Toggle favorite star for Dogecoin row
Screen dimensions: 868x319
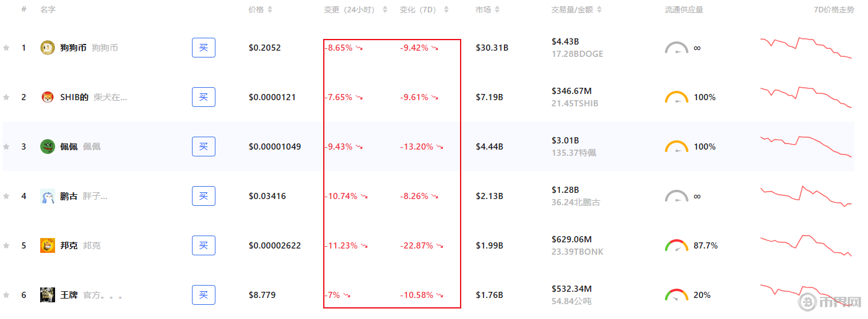6,48
